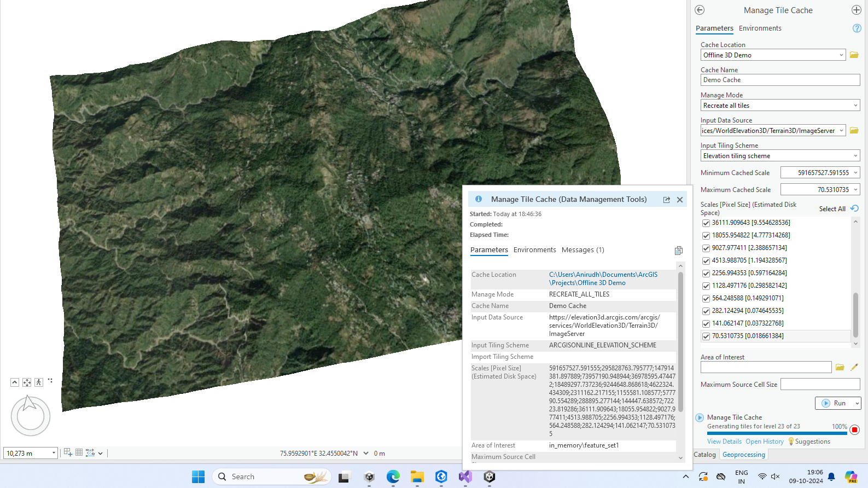Click the Open History link

point(765,441)
